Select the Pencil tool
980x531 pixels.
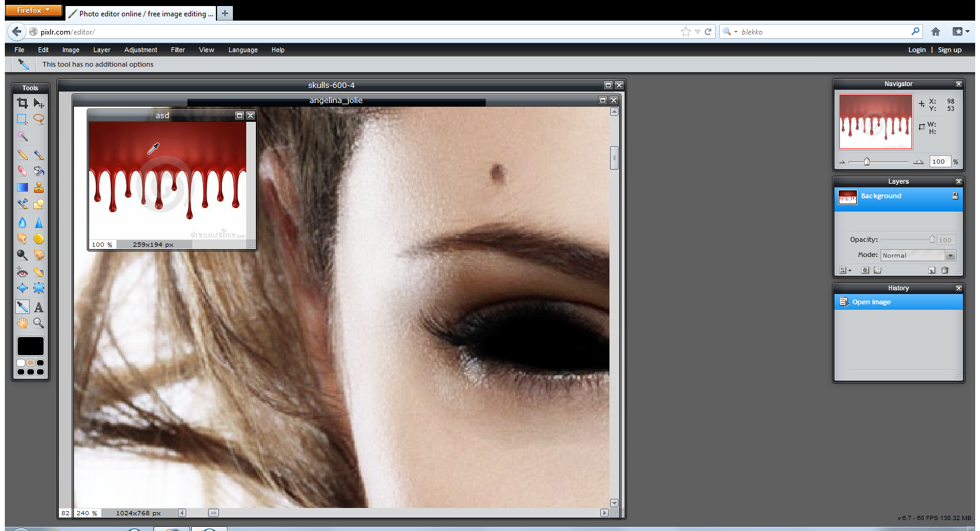click(22, 155)
